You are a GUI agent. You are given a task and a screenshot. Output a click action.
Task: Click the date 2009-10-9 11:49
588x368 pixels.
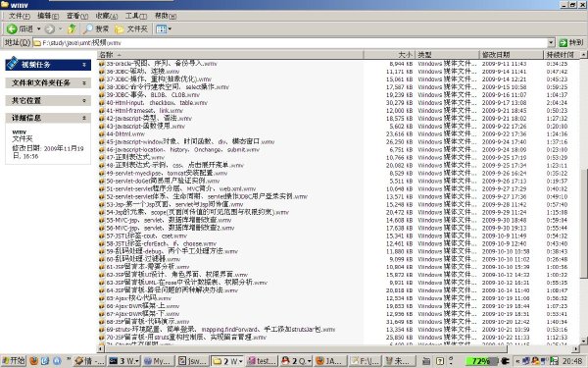[504, 236]
